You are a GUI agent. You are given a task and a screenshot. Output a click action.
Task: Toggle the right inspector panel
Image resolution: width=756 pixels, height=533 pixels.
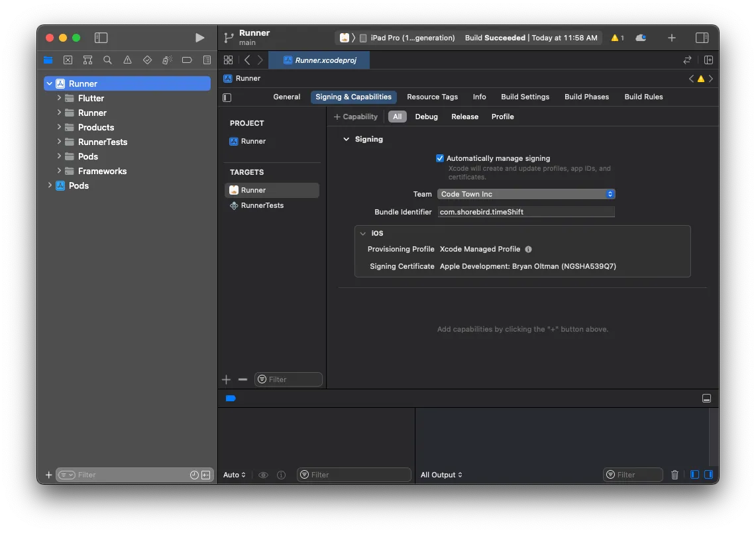click(702, 38)
